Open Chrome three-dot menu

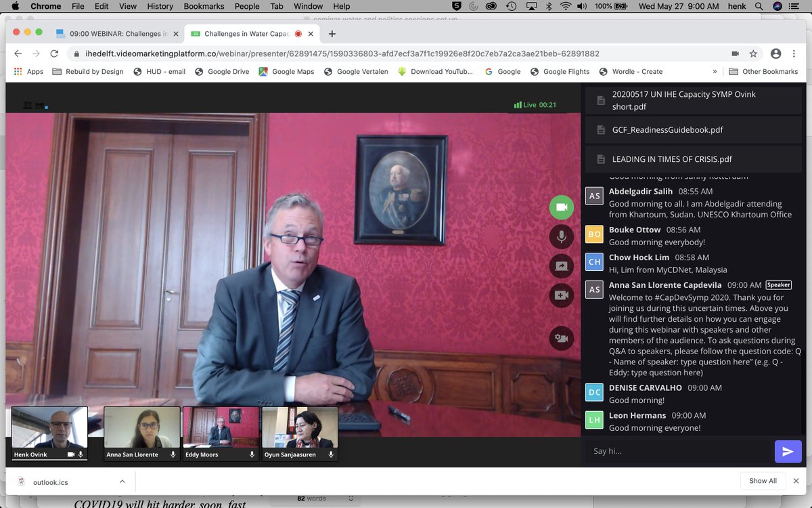[x=794, y=54]
